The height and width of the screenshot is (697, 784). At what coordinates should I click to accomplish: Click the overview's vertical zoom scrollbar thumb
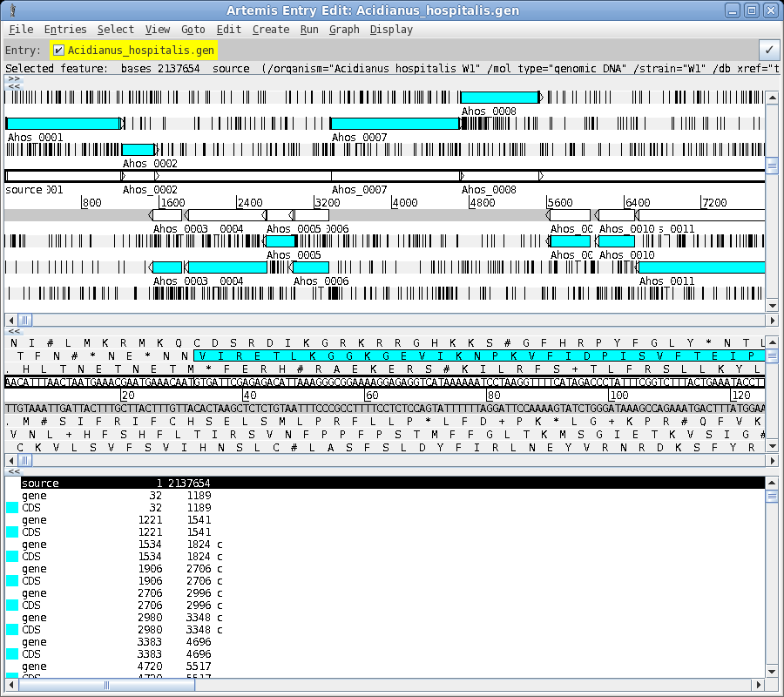pos(772,165)
